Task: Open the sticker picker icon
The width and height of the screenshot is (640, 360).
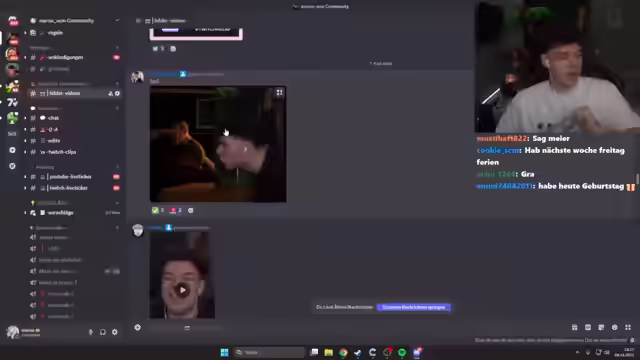Action: 601,327
